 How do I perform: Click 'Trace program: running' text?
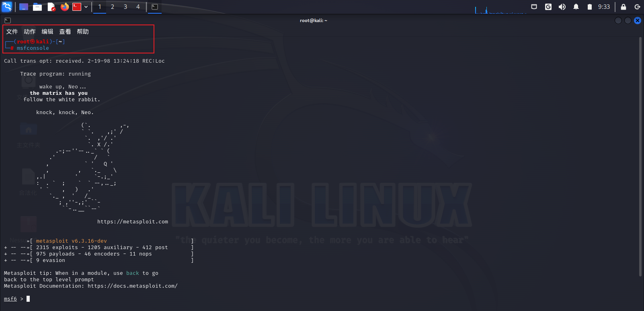tap(55, 74)
